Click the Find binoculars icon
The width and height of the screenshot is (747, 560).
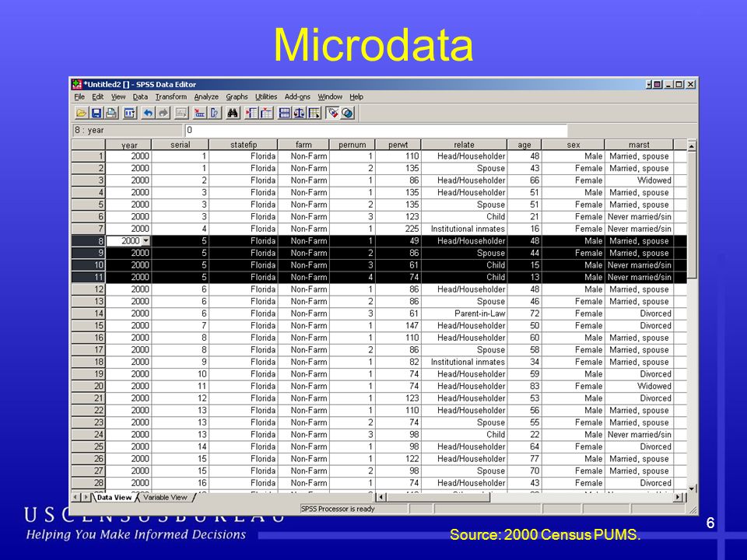[233, 113]
